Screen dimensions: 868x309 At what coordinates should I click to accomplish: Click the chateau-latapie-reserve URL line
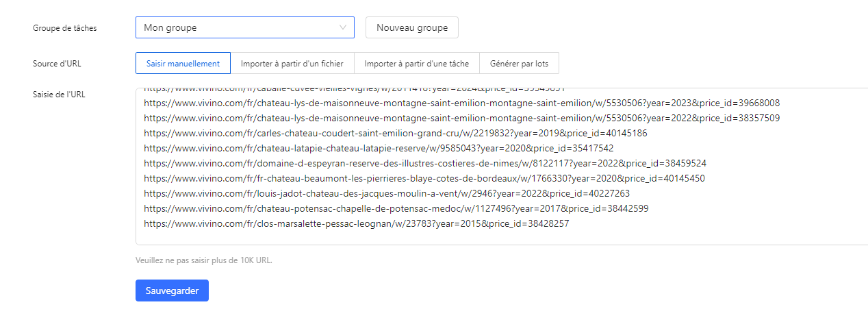click(x=378, y=148)
